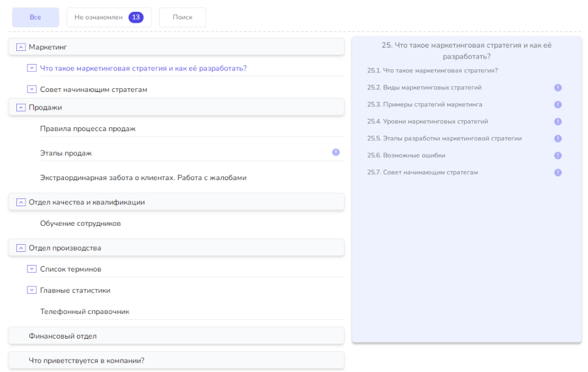588x372 pixels.
Task: Open the Поиск tab
Action: point(183,18)
